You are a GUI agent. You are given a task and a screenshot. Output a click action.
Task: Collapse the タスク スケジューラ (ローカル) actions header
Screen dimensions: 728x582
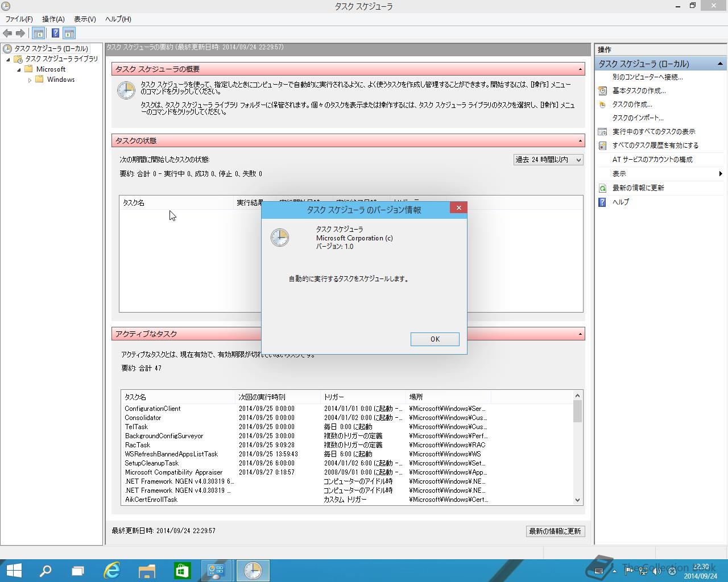pos(720,64)
